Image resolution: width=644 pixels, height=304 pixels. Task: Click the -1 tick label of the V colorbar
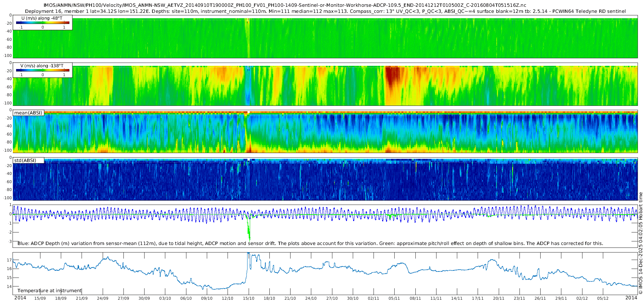coord(21,75)
